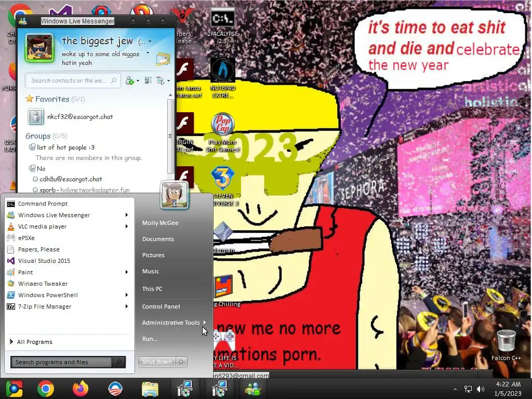The width and height of the screenshot is (532, 399).
Task: Open the Falcon C++ recycle bin icon
Action: point(506,345)
